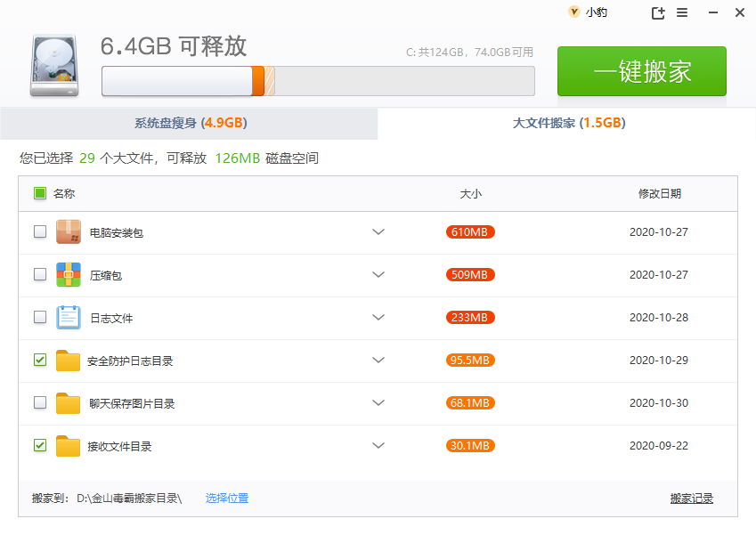Viewport: 756px width, 535px height.
Task: Switch to 系统盘瘦身 tab
Action: point(189,124)
